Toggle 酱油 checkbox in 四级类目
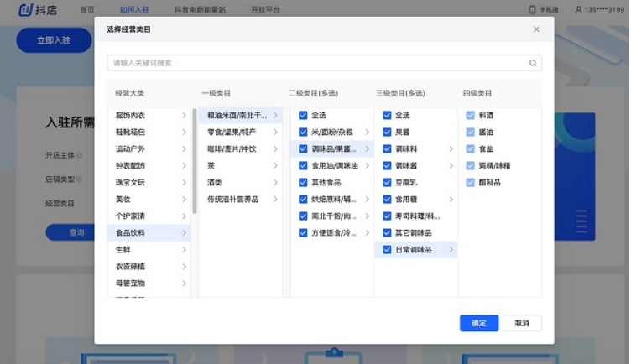 (470, 132)
